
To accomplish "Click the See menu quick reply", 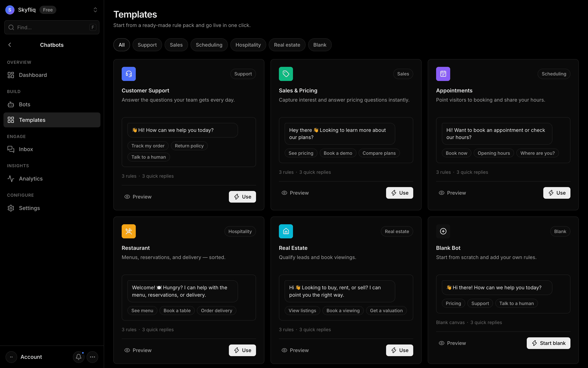I will click(x=142, y=311).
